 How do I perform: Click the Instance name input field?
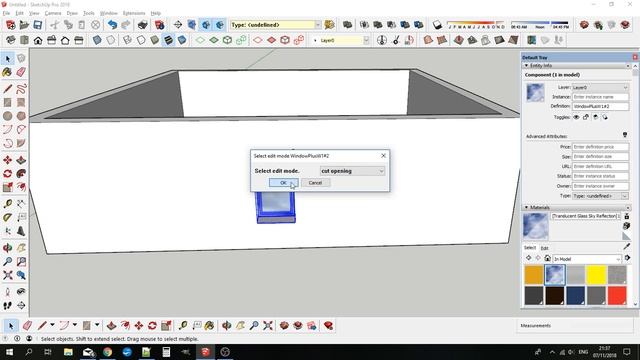coord(600,97)
